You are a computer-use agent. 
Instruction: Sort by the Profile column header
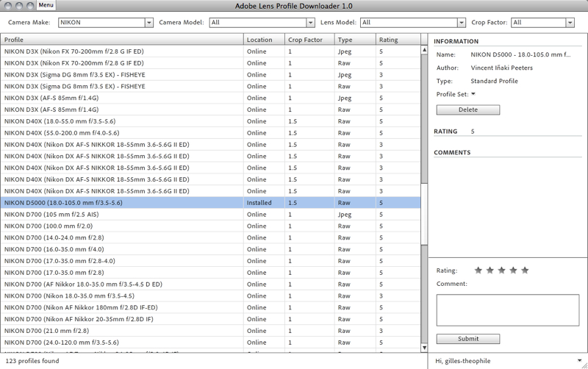click(x=122, y=40)
